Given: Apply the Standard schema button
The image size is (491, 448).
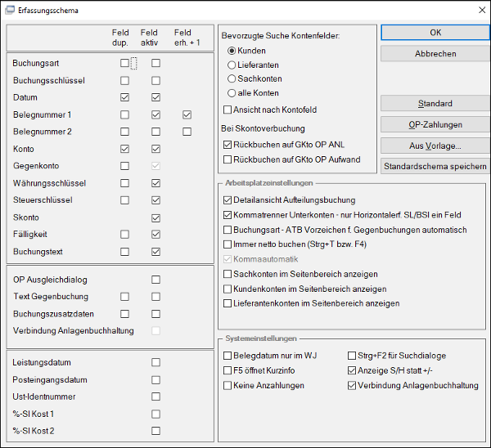Looking at the screenshot, I should coord(435,103).
